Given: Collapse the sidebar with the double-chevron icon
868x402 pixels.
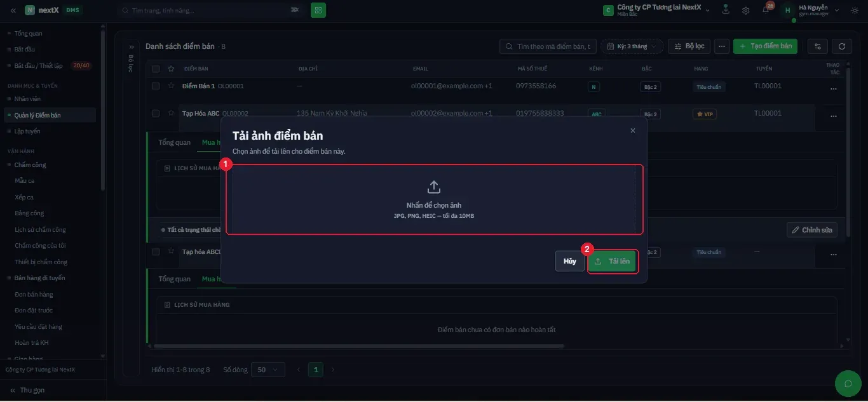Looking at the screenshot, I should pos(13,10).
